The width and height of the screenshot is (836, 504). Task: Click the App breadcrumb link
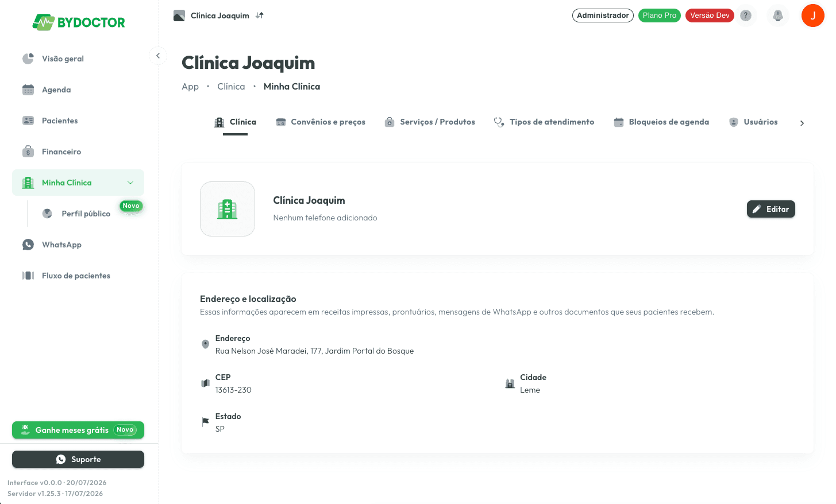point(190,87)
